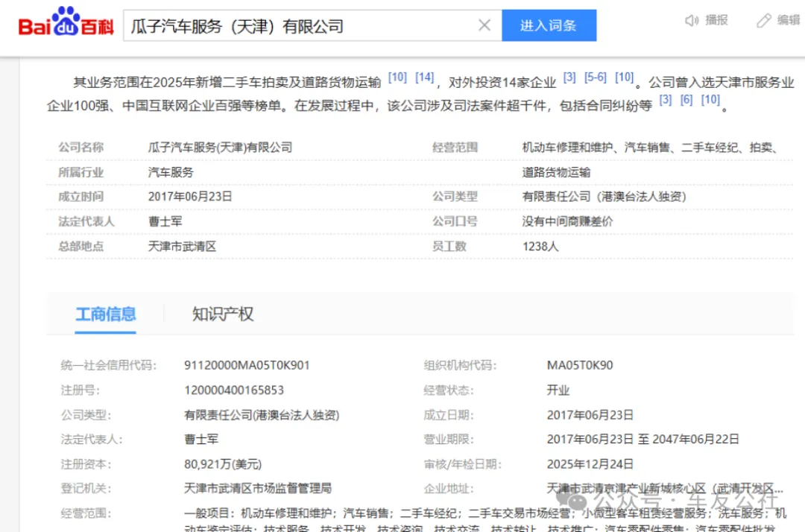
Task: Switch to the 知识产权 tab
Action: (223, 314)
